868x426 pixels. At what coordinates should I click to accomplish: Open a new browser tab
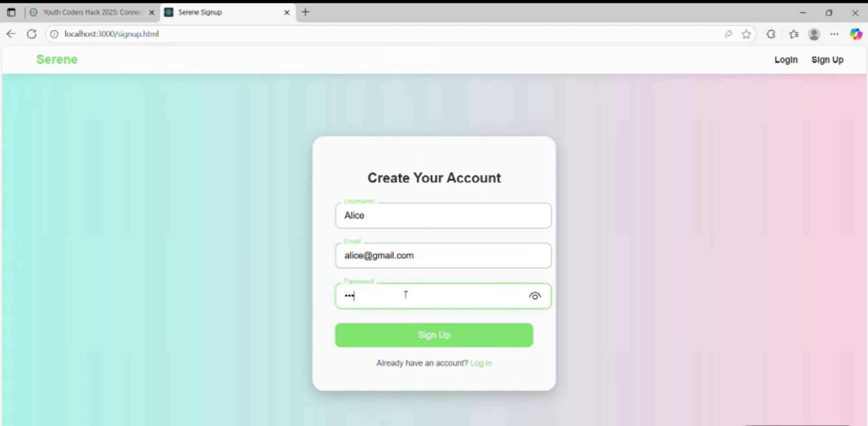[306, 12]
